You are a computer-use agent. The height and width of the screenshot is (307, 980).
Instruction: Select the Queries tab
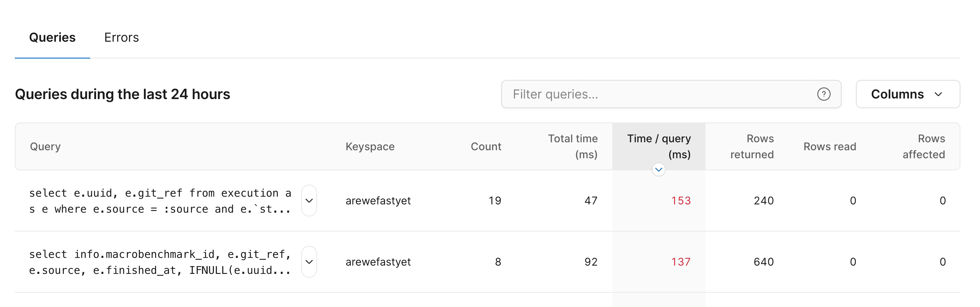pyautogui.click(x=52, y=37)
